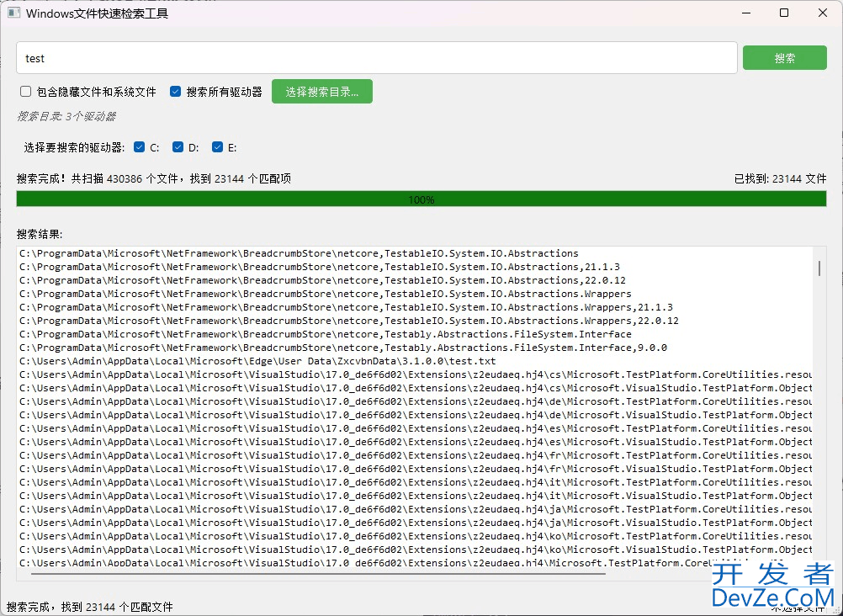This screenshot has width=843, height=616.
Task: Click the results list vertical scrollbar thumb
Action: [819, 268]
